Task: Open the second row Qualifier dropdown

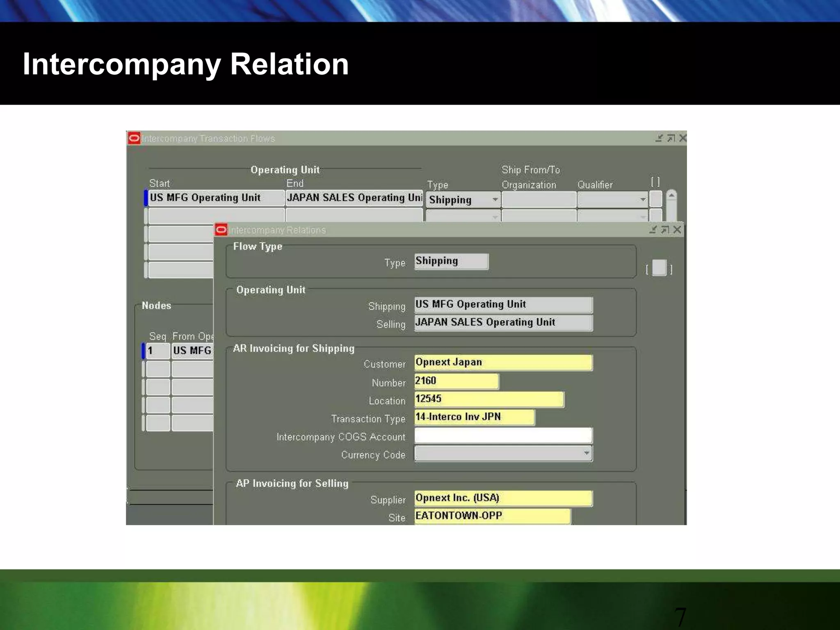Action: 643,217
